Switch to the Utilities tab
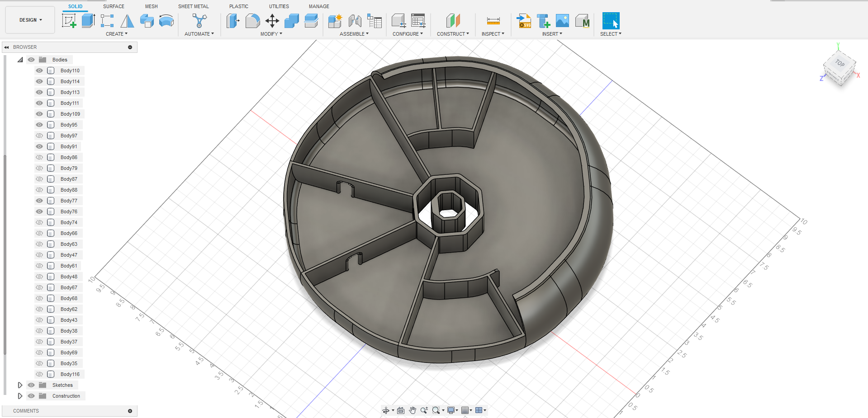Image resolution: width=868 pixels, height=418 pixels. click(279, 6)
